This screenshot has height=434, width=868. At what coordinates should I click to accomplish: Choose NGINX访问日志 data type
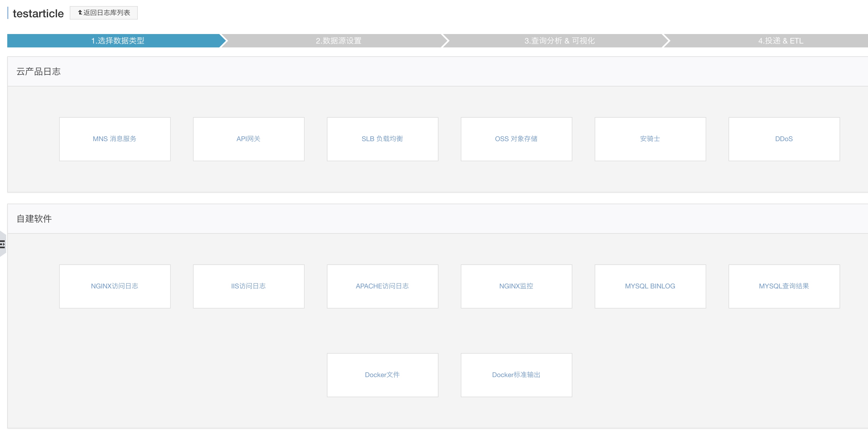click(x=115, y=286)
